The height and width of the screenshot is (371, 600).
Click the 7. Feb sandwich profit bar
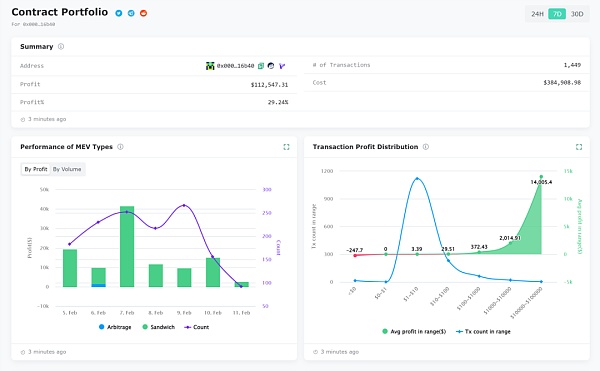coord(127,246)
